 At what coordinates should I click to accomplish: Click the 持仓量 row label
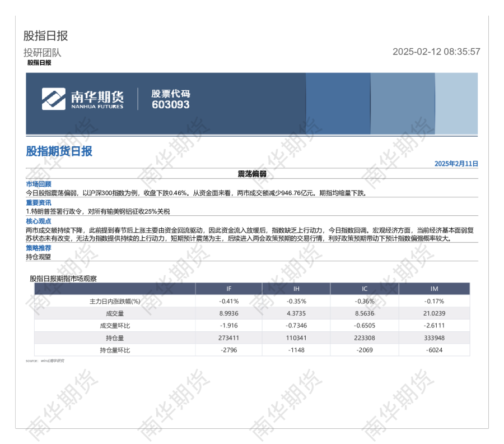(115, 338)
